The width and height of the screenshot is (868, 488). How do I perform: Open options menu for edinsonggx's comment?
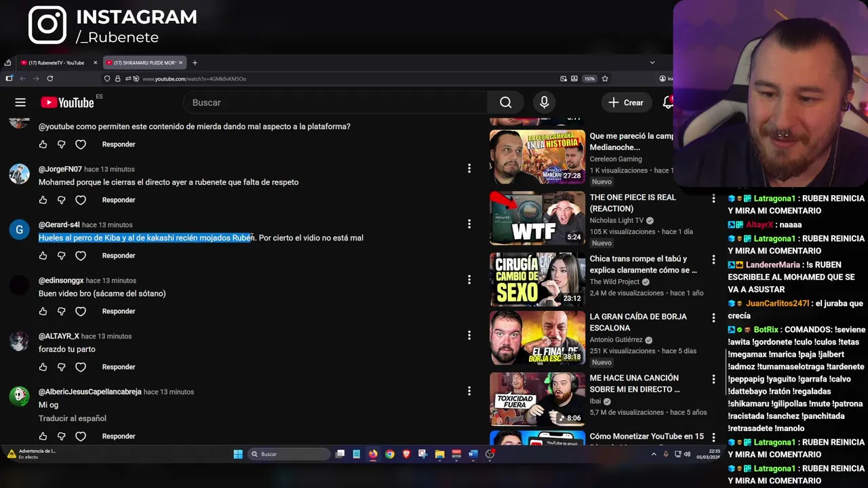(469, 279)
